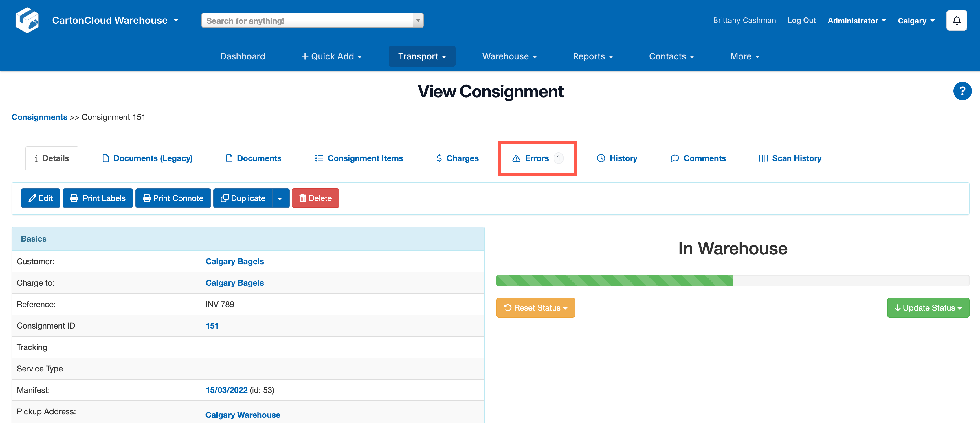Viewport: 980px width, 423px height.
Task: Open Scan History barcode tab
Action: pyautogui.click(x=790, y=158)
